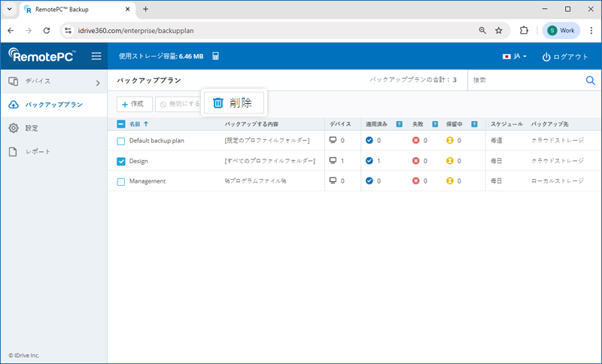
Task: View site information icon in address bar
Action: coord(68,31)
